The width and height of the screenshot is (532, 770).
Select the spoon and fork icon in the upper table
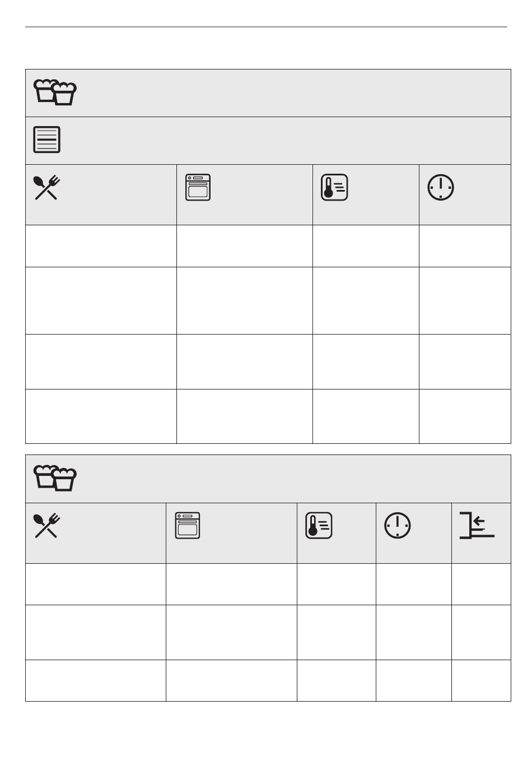point(47,188)
